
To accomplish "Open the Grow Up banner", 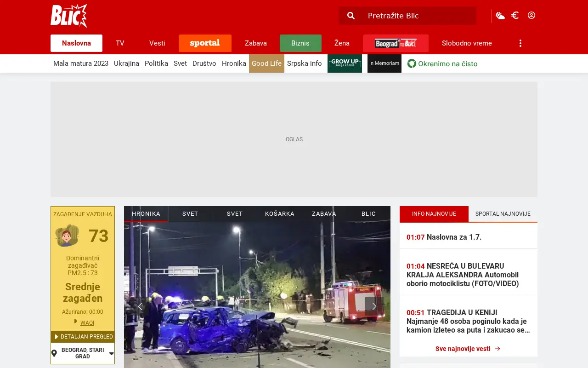I will 345,63.
